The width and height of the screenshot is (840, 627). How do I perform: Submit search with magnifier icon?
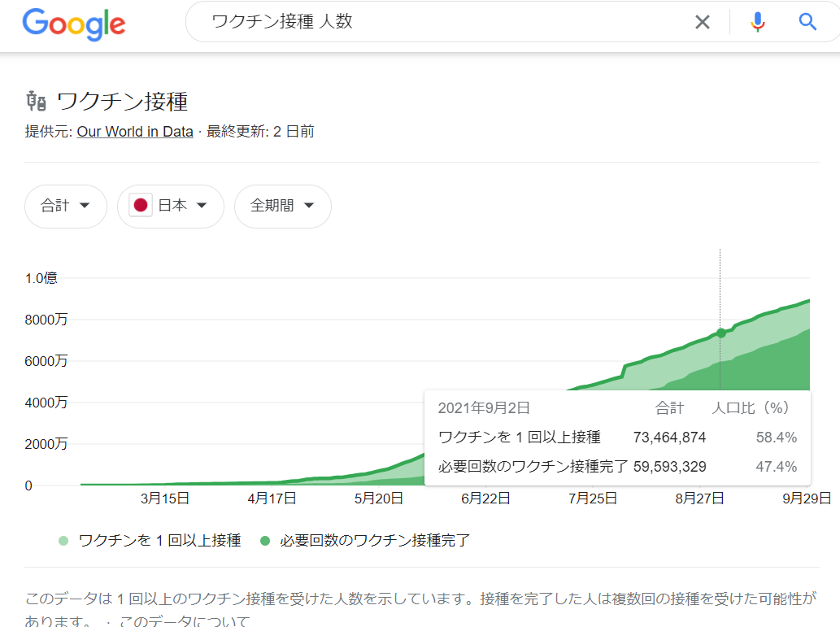coord(807,22)
